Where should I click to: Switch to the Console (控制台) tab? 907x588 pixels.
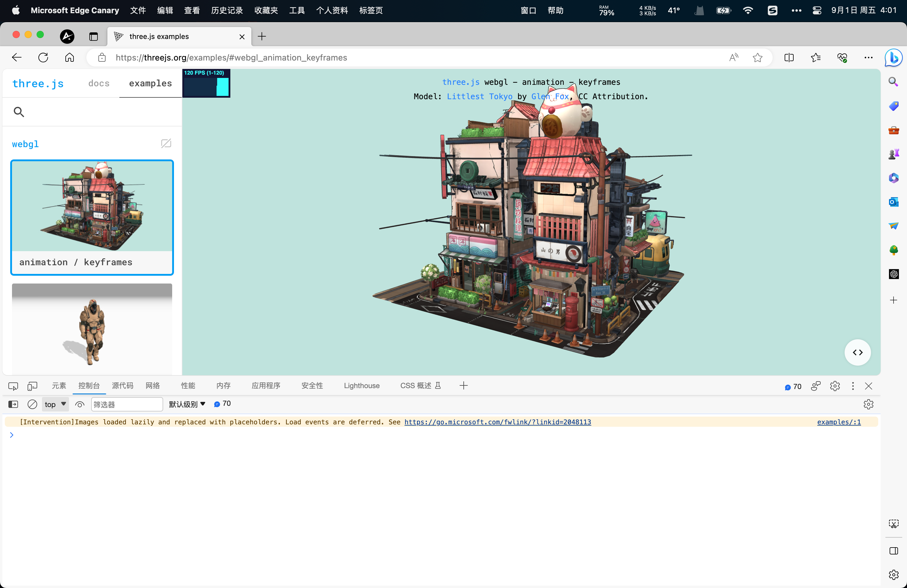(x=89, y=386)
